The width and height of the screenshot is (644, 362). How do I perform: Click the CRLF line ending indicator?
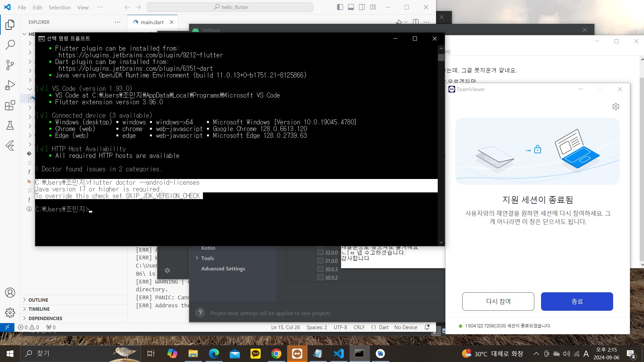(x=359, y=327)
